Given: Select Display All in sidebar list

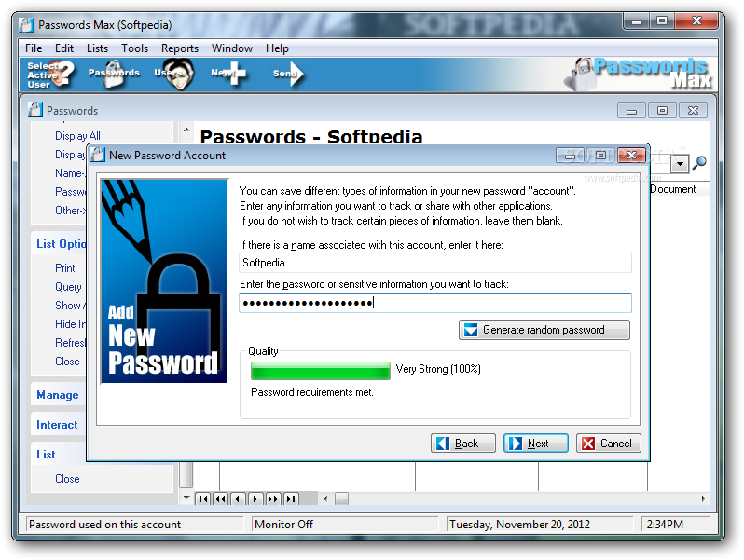Looking at the screenshot, I should click(x=77, y=136).
